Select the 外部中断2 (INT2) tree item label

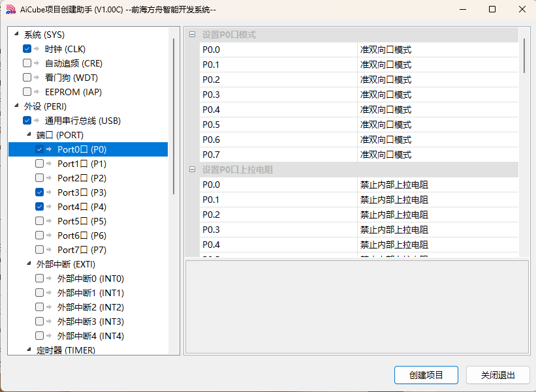click(91, 307)
